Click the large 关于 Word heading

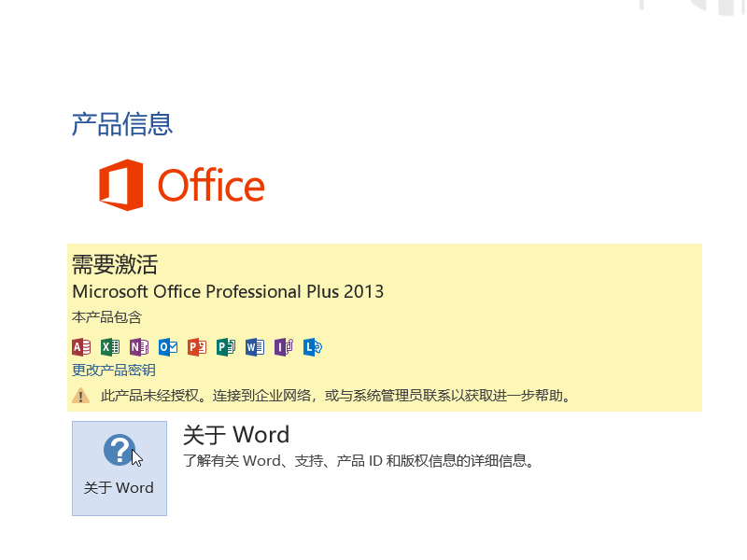(x=236, y=435)
